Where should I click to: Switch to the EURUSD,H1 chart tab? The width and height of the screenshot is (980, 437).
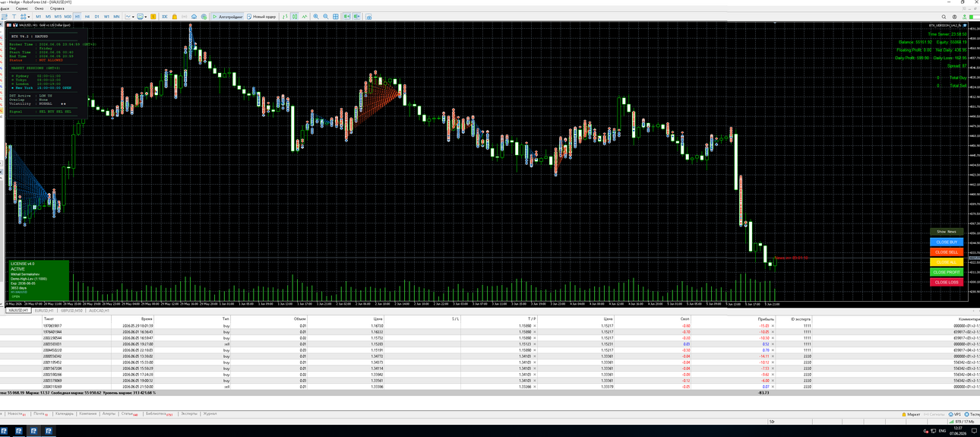[x=44, y=310]
